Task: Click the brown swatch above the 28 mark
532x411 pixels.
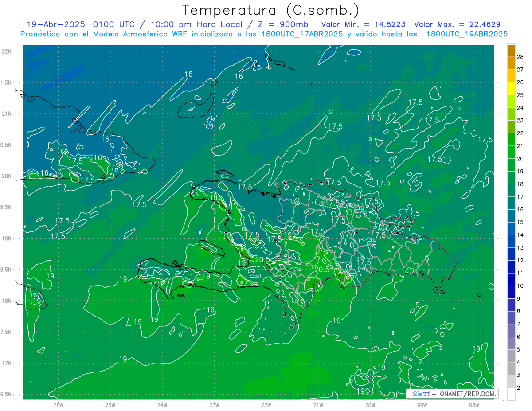Action: click(511, 51)
